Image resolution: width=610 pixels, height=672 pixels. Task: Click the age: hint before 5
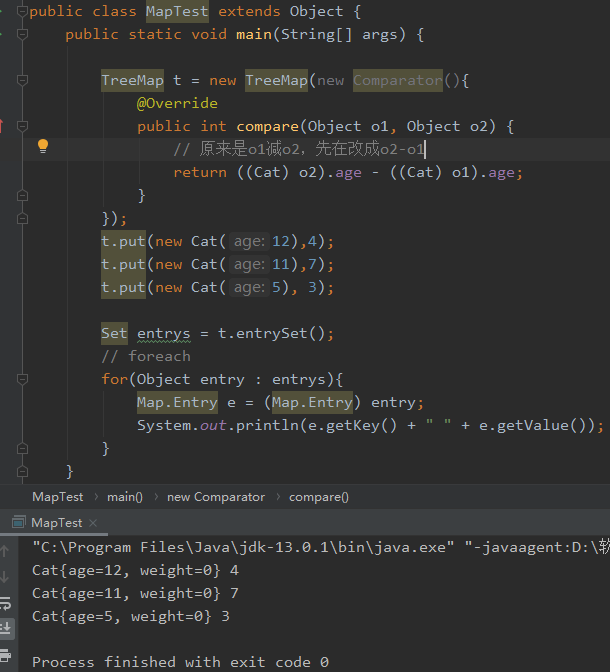[x=249, y=288]
